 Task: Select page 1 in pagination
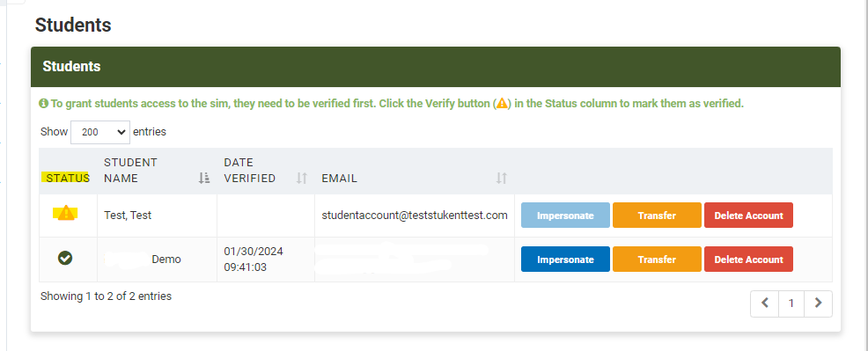coord(791,303)
